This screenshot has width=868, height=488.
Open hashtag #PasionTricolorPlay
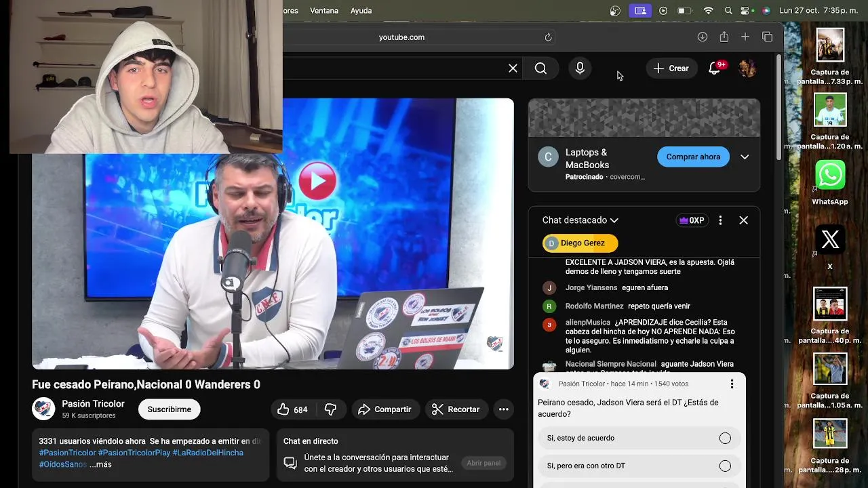[x=134, y=453]
